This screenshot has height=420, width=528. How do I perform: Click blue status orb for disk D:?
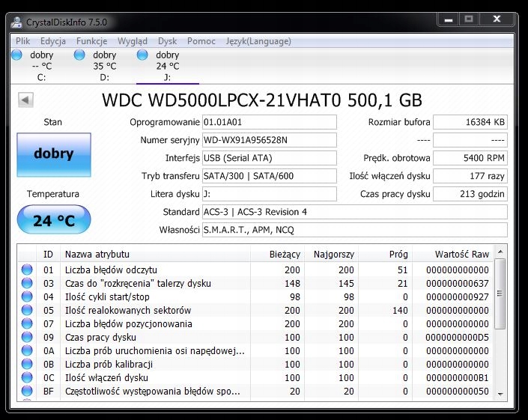(79, 55)
